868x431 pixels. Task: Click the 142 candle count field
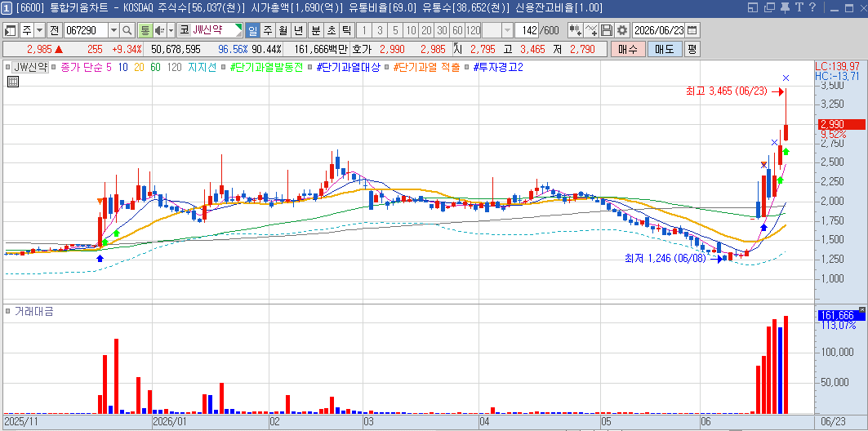pyautogui.click(x=526, y=30)
